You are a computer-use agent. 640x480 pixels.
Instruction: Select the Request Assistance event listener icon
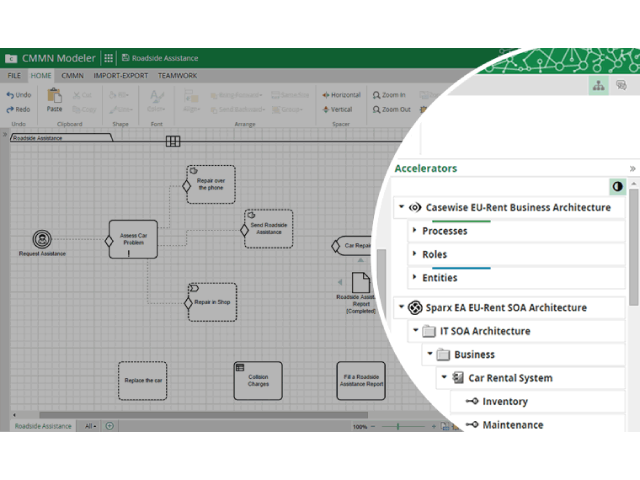(x=42, y=239)
